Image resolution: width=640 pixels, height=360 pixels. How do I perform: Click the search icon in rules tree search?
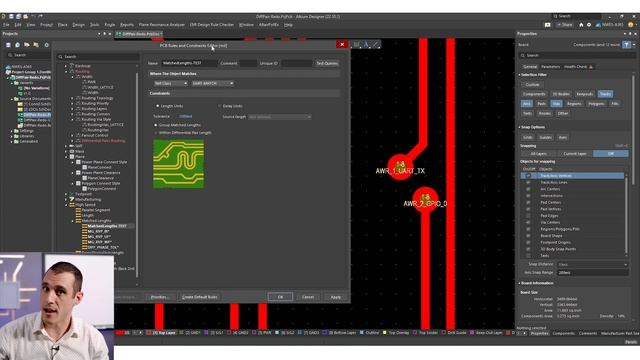coord(61,57)
